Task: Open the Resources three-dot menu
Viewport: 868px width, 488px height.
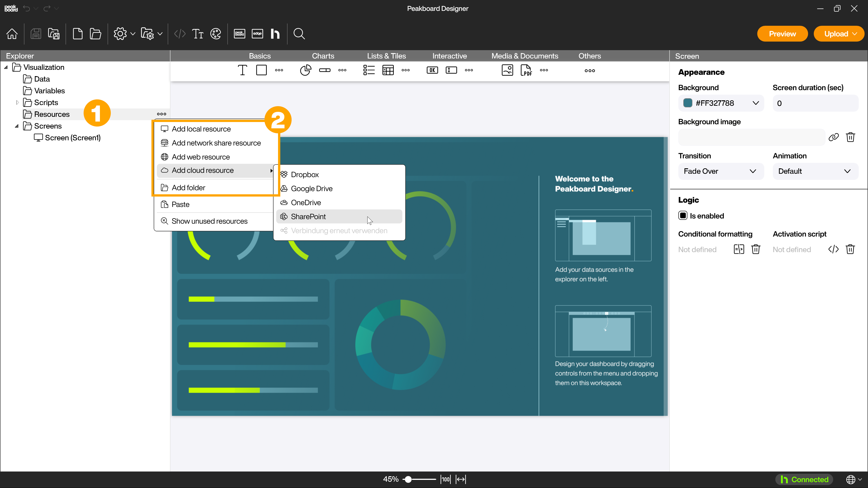Action: [x=162, y=114]
